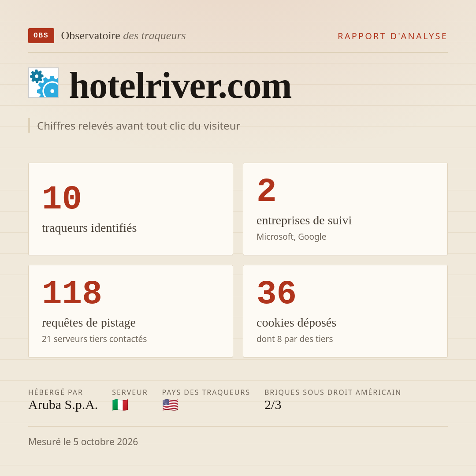This screenshot has width=476, height=476.
Task: Click the Observatoire des traqueurs title
Action: coord(123,36)
